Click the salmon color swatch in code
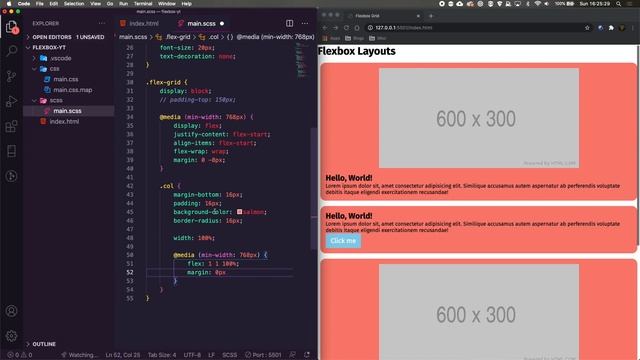 pyautogui.click(x=240, y=212)
